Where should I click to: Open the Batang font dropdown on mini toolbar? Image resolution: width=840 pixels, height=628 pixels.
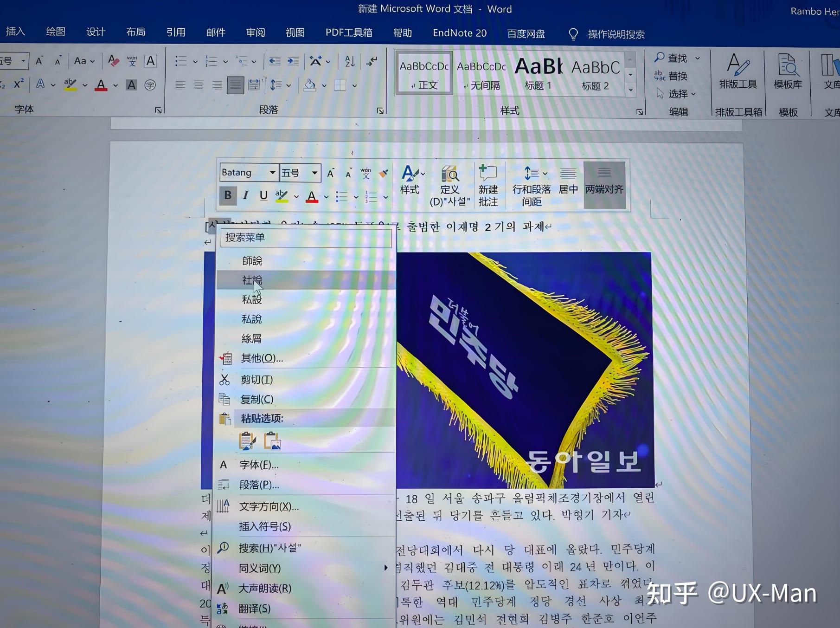(x=272, y=173)
